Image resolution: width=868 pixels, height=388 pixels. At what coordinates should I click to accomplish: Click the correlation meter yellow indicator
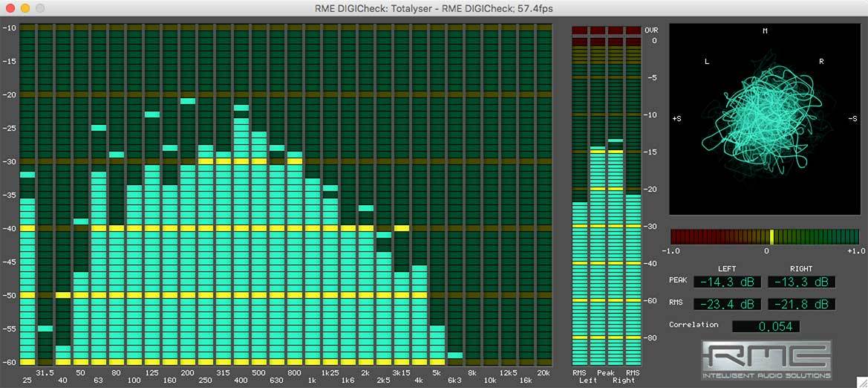point(771,236)
